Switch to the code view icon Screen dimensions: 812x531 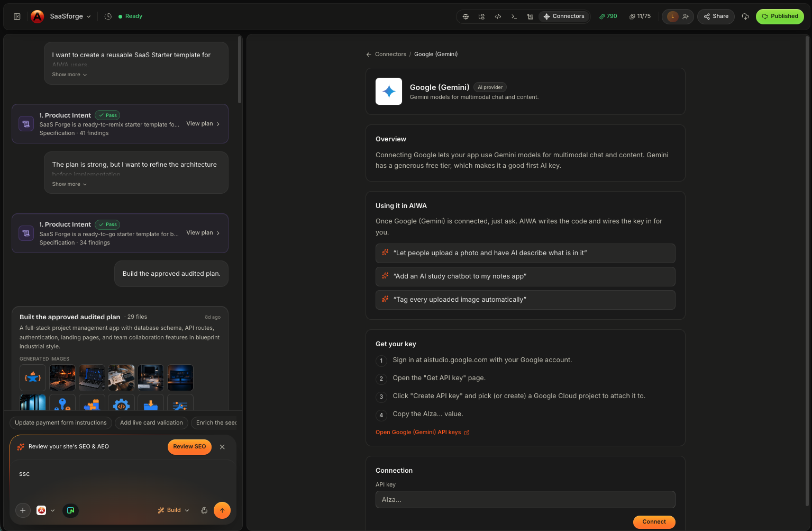(x=498, y=16)
